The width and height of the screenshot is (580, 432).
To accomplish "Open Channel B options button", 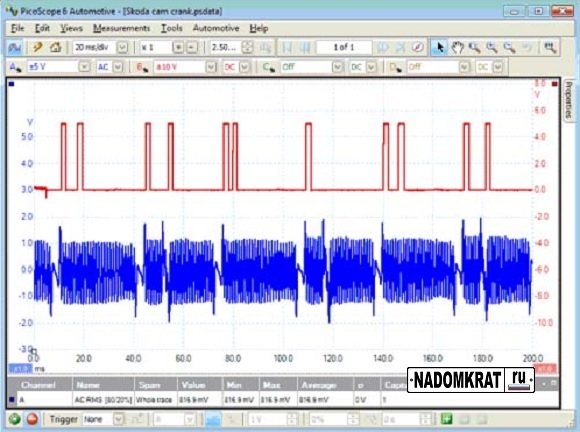I will click(142, 67).
